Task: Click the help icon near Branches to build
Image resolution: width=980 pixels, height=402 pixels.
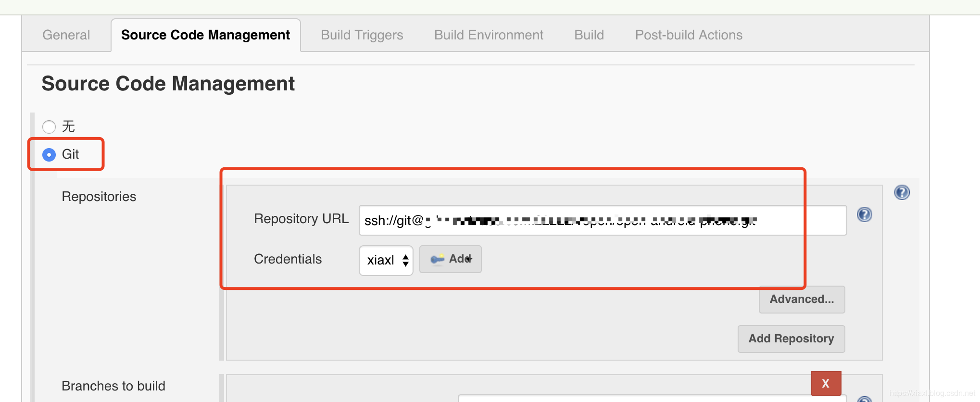Action: click(864, 399)
